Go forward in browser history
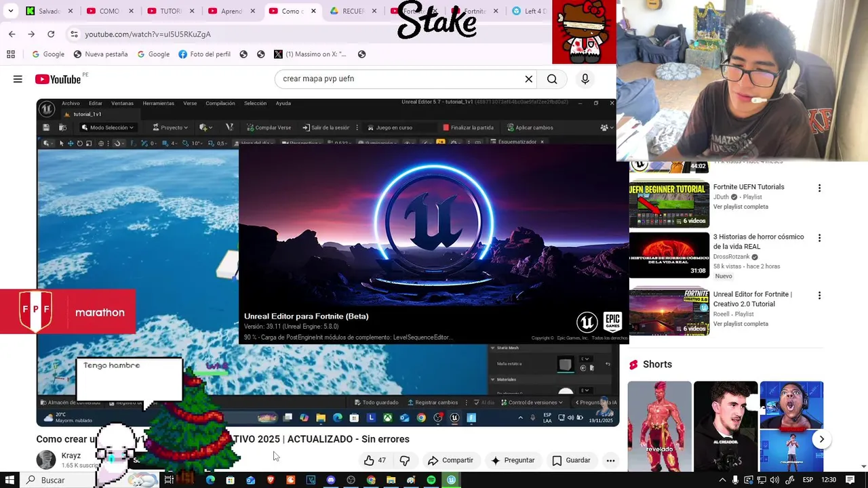Viewport: 868px width, 488px height. click(31, 34)
